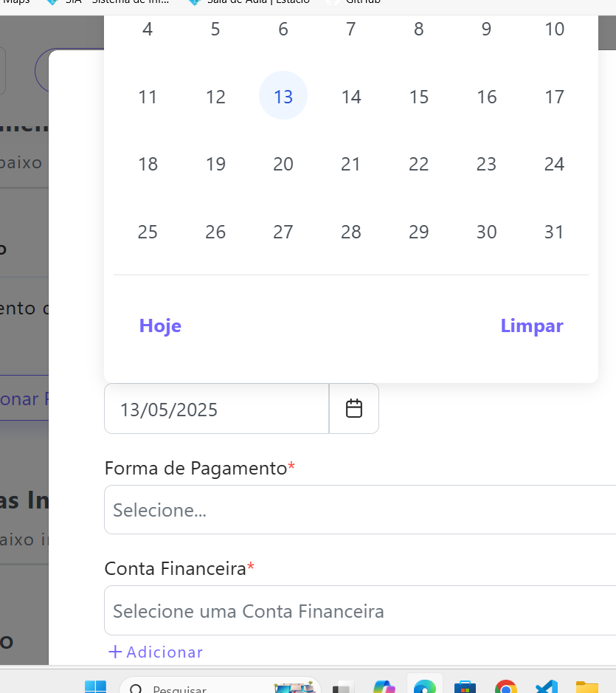The height and width of the screenshot is (693, 616).
Task: Select day 13 in the calendar
Action: point(283,97)
